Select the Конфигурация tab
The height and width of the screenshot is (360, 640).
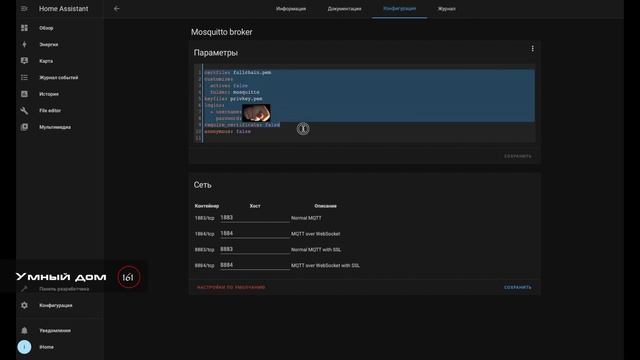pos(400,9)
